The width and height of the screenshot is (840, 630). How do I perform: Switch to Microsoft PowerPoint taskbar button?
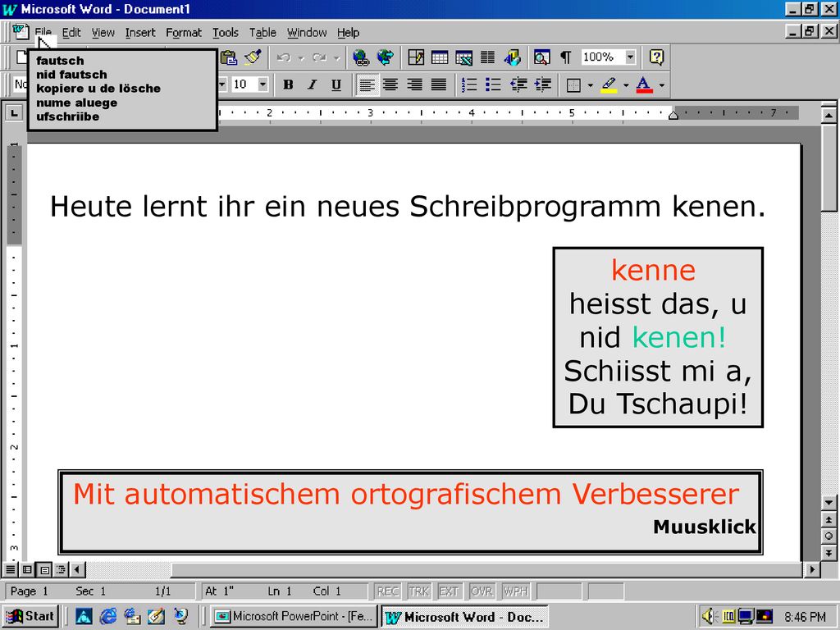(294, 616)
